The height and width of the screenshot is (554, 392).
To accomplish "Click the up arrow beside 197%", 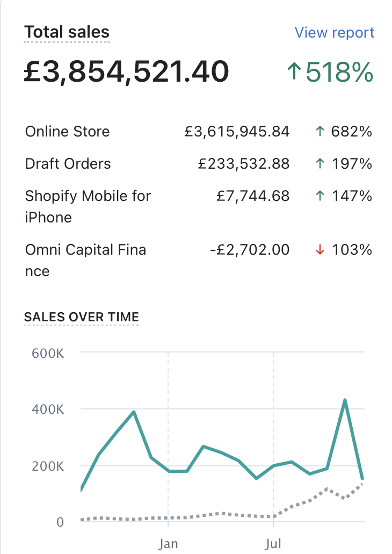I will [x=320, y=163].
